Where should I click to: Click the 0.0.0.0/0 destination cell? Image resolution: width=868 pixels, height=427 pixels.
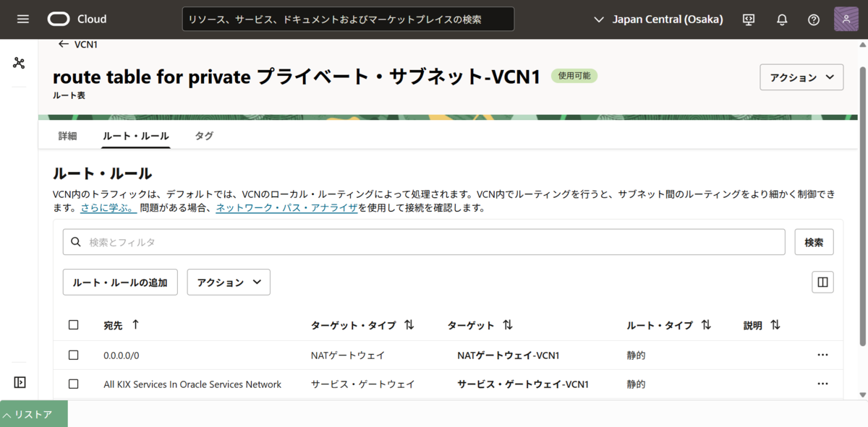(x=122, y=355)
